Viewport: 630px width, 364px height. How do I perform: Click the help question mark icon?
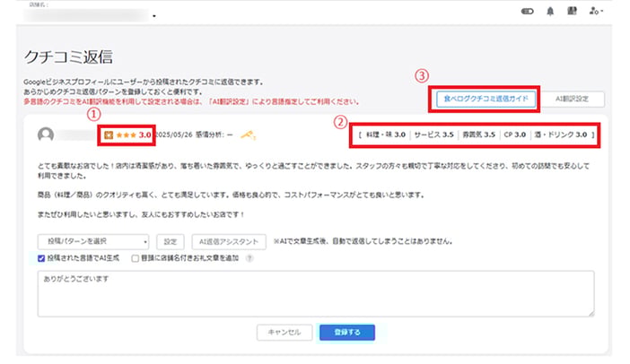tap(249, 258)
